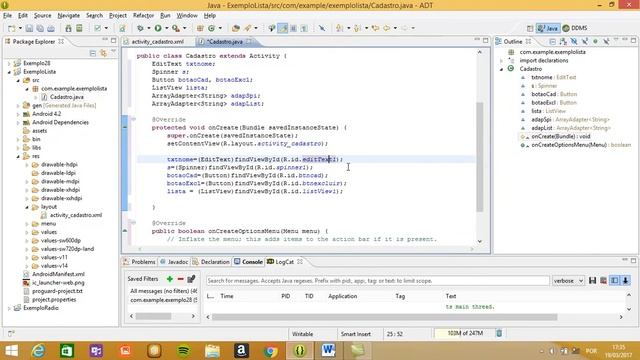Click the Last Edit Location icon
The width and height of the screenshot is (640, 360).
375,28
